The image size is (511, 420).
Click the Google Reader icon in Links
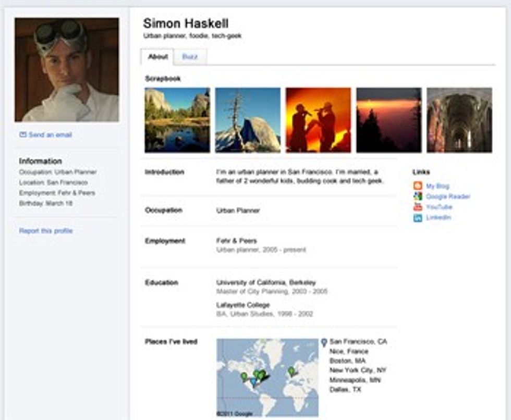pos(417,197)
